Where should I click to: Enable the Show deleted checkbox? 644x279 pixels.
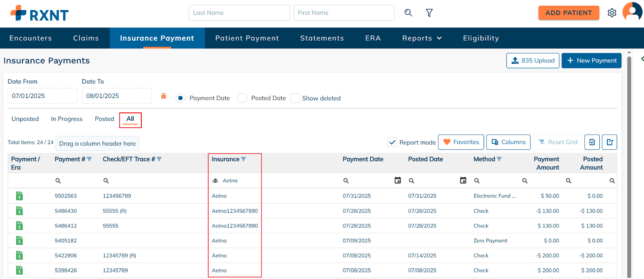pos(295,98)
